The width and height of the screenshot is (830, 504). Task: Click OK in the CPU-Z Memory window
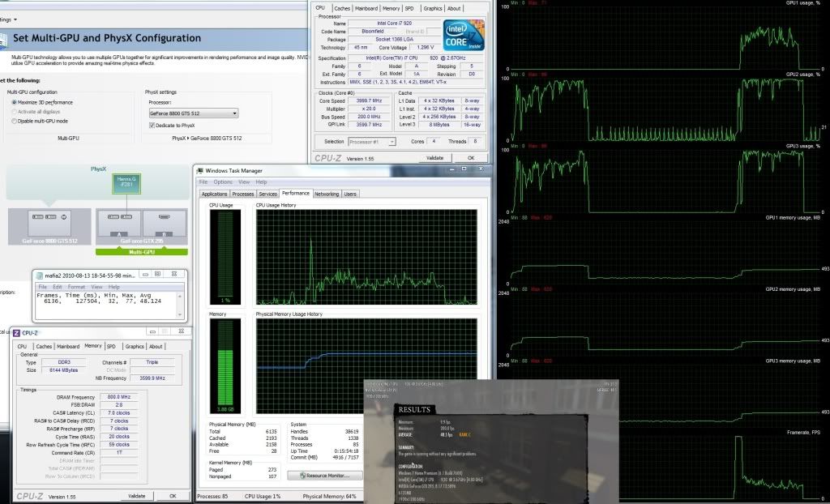pyautogui.click(x=173, y=496)
